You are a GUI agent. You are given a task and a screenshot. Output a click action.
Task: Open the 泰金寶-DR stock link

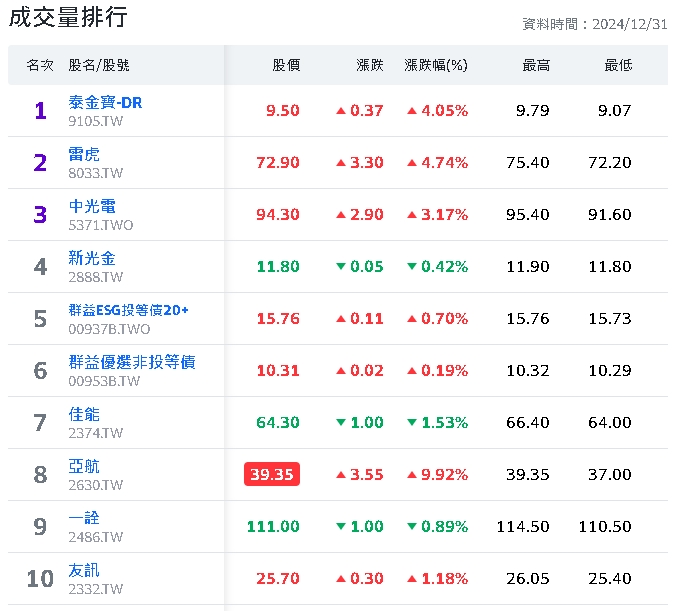click(105, 102)
